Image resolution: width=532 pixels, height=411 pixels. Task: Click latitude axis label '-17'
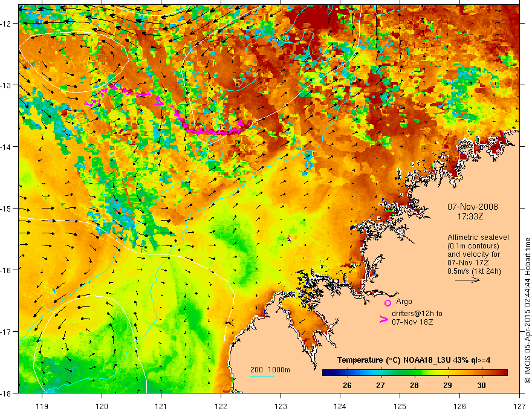tap(7, 331)
